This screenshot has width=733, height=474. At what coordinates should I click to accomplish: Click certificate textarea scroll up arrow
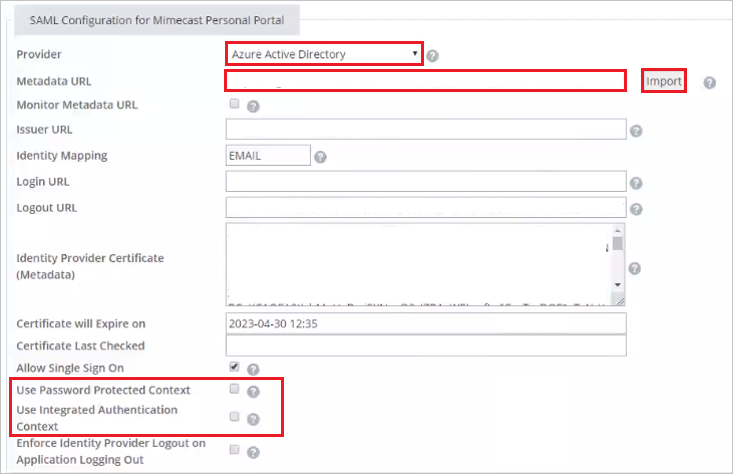click(618, 230)
